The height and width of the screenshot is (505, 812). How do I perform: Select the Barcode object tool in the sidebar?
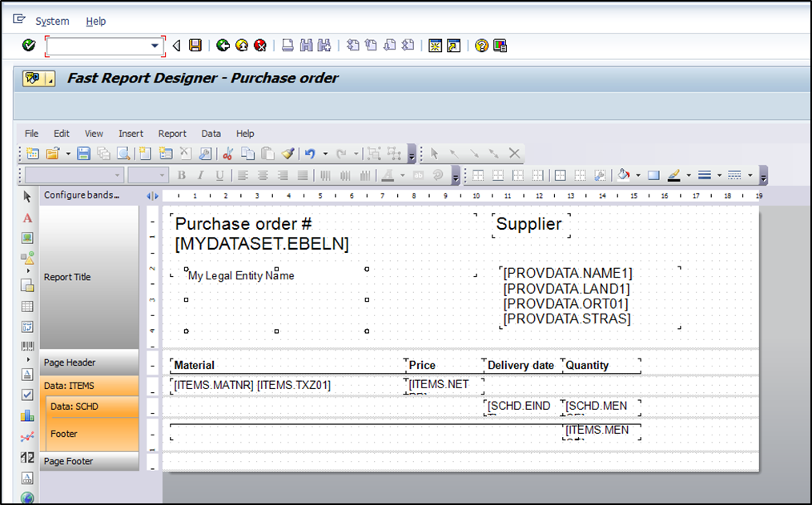[x=27, y=347]
